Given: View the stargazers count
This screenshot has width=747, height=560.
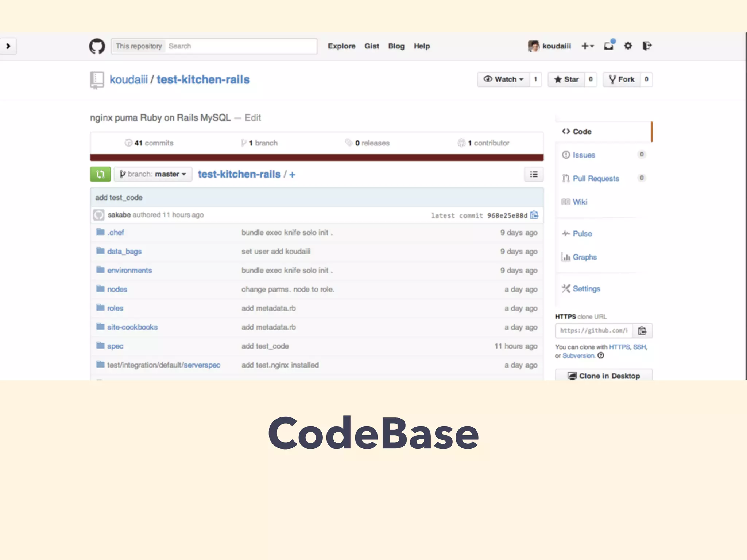Looking at the screenshot, I should pos(591,79).
